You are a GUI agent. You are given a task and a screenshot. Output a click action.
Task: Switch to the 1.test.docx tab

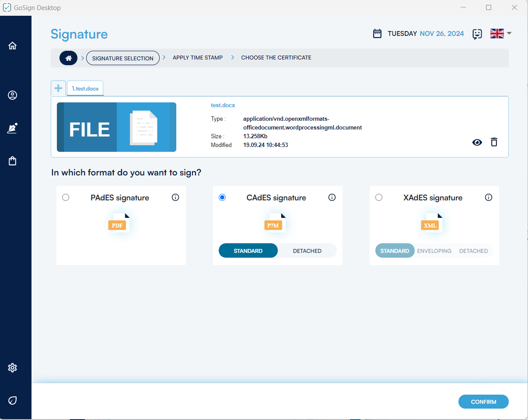tap(85, 88)
